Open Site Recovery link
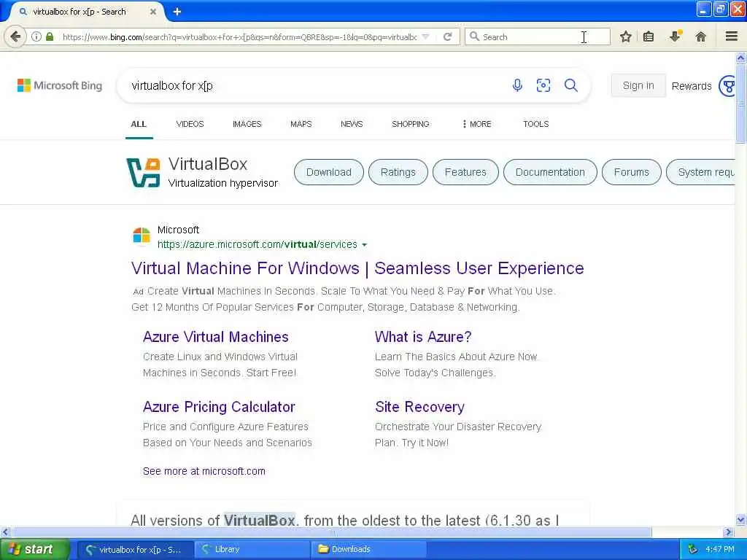This screenshot has width=747, height=560. (419, 407)
